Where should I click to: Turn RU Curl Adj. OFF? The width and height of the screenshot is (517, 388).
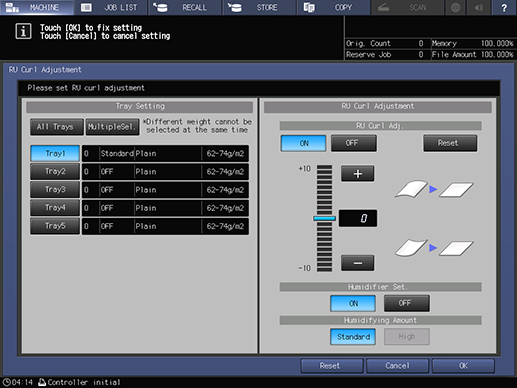[x=354, y=143]
